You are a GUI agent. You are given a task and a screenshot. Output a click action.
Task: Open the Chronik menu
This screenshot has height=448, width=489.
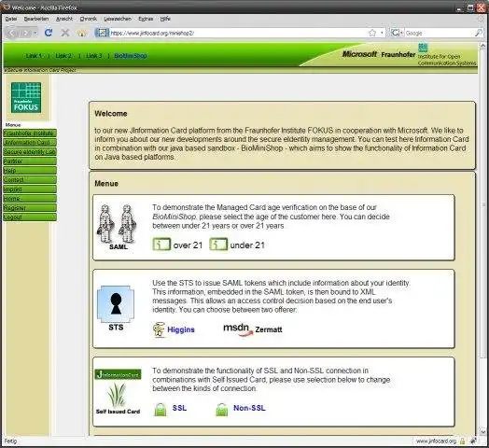[x=88, y=19]
